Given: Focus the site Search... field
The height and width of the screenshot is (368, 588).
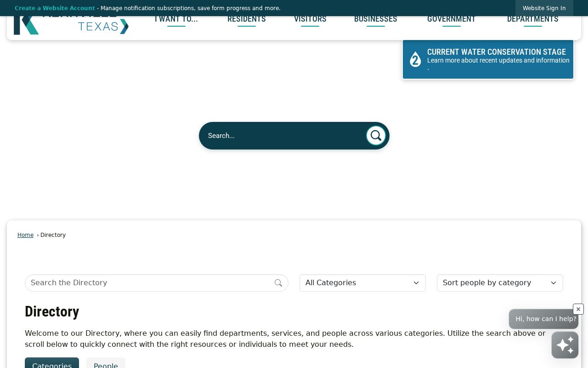Looking at the screenshot, I should pyautogui.click(x=285, y=136).
